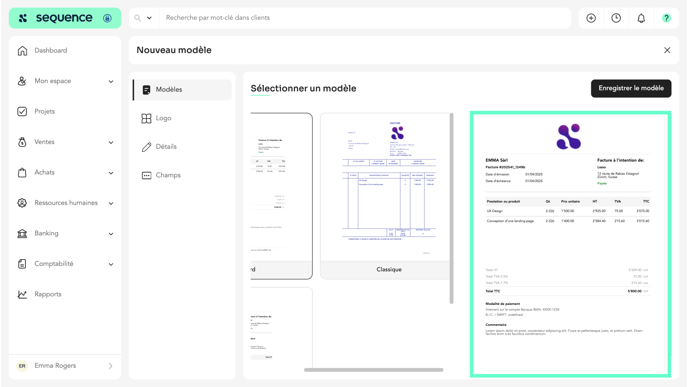The width and height of the screenshot is (688, 387).
Task: Click the large invoice preview
Action: pos(570,244)
